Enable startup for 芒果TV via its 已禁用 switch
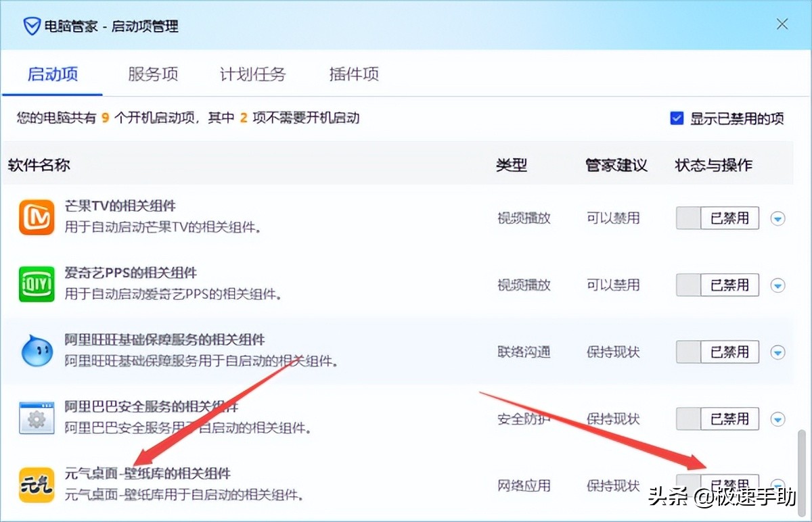This screenshot has height=522, width=812. 717,218
